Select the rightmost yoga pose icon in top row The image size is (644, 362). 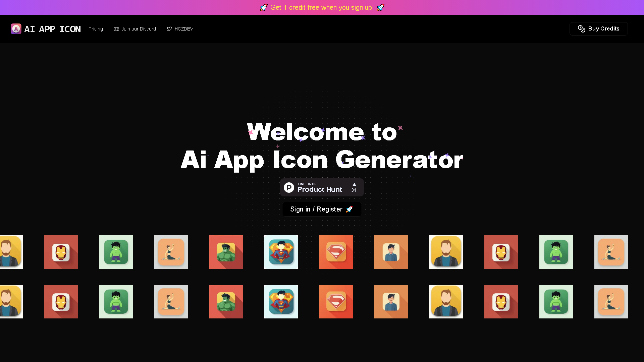pyautogui.click(x=611, y=252)
